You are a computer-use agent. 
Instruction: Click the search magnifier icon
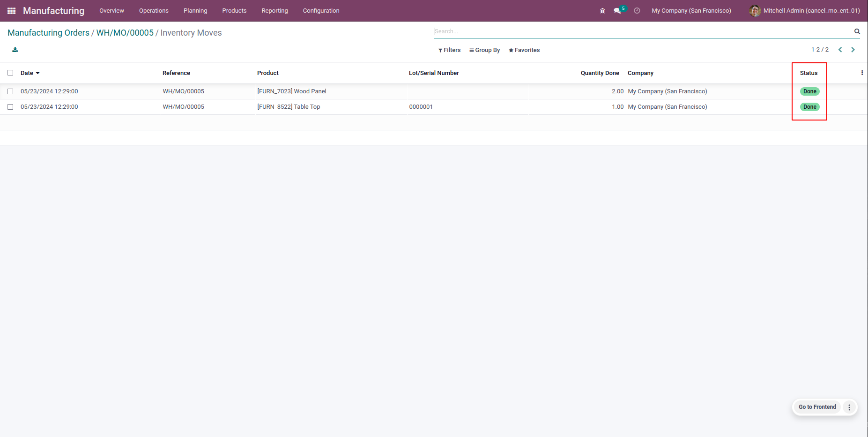tap(857, 31)
